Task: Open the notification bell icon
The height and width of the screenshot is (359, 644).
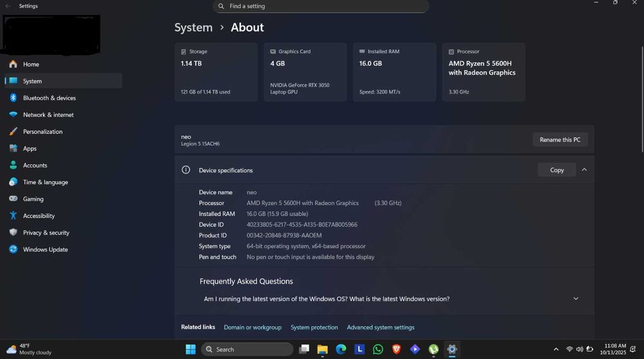Action: pyautogui.click(x=633, y=349)
